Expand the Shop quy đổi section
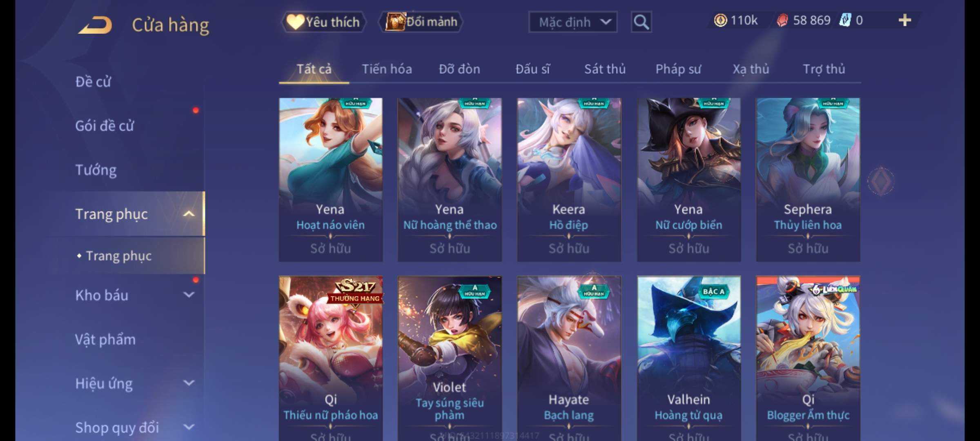 189,427
